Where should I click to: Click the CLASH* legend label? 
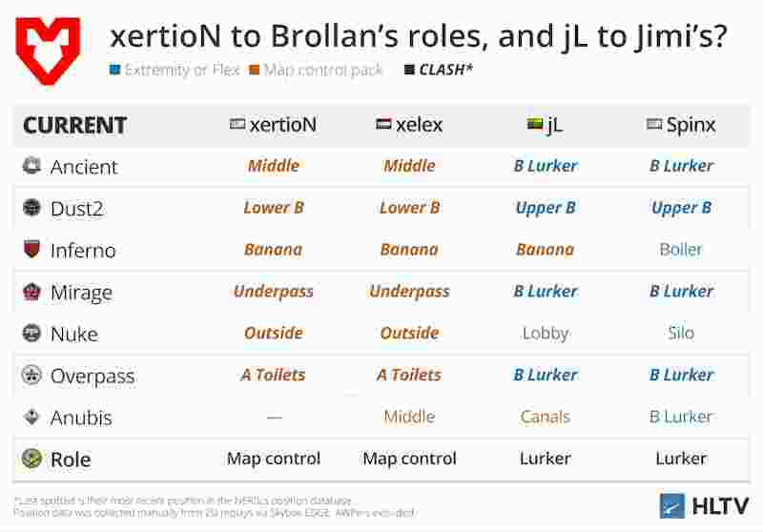[x=446, y=70]
